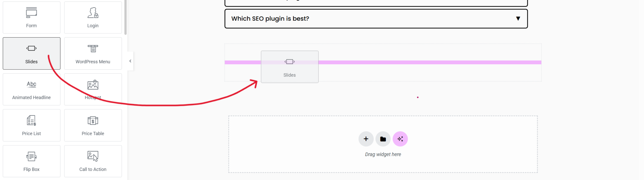The image size is (644, 180).
Task: Click the Slides widget in panel
Action: pyautogui.click(x=31, y=53)
